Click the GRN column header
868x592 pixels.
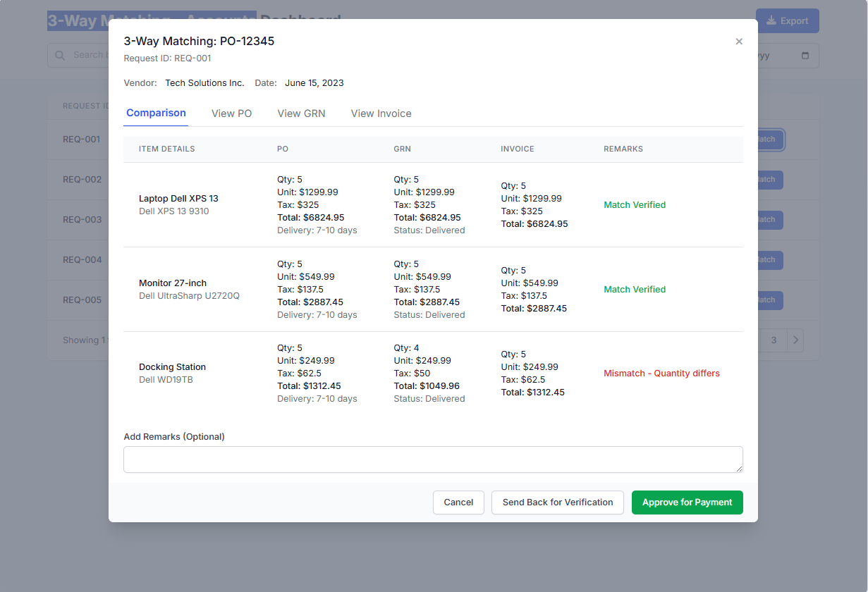(x=402, y=149)
